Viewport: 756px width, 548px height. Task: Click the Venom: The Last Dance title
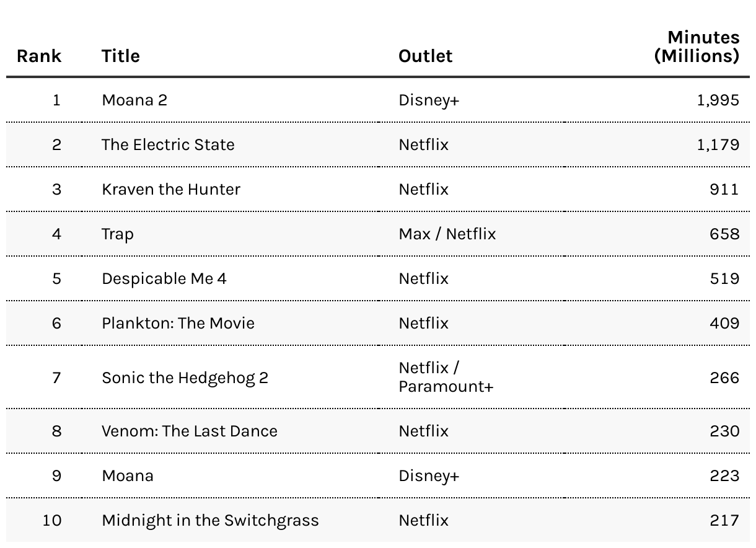tap(190, 431)
